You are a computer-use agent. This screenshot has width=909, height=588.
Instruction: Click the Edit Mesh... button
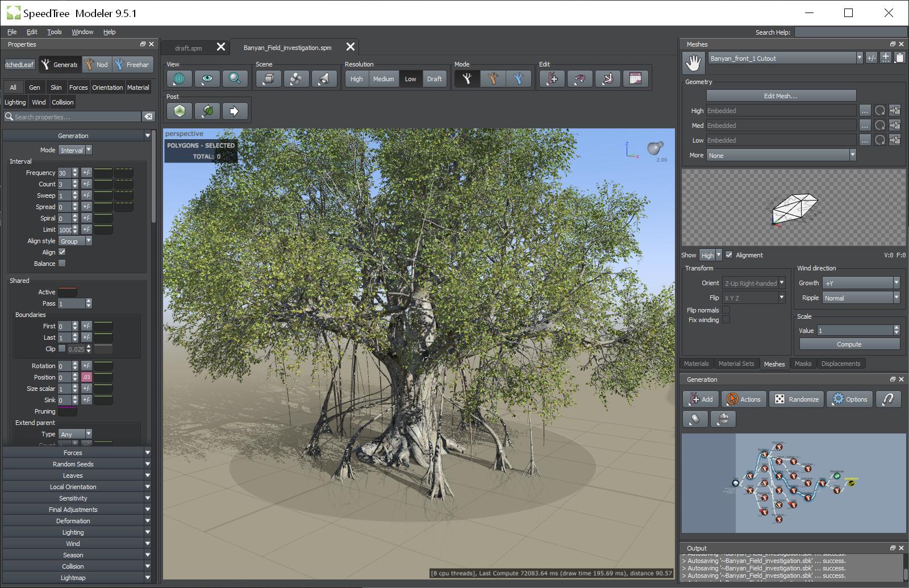(781, 96)
